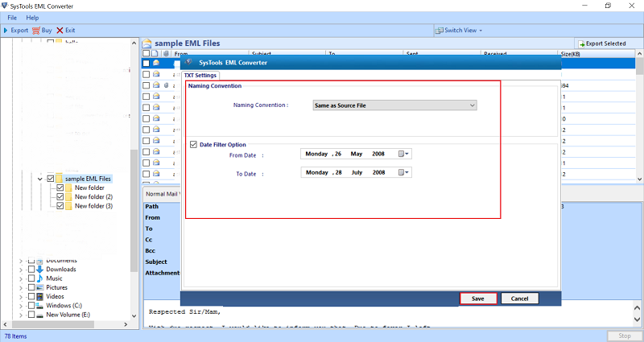Screen dimensions: 644x342
Task: Click the Buy cart icon
Action: (x=36, y=31)
